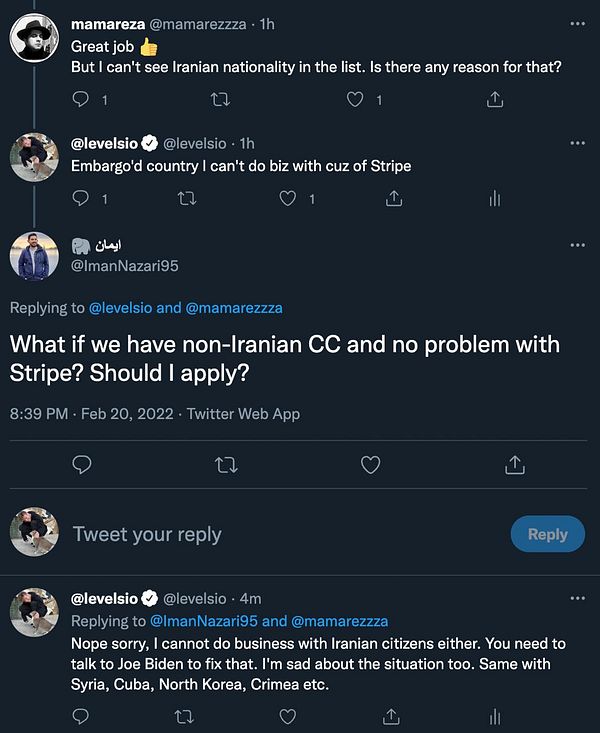Viewport: 600px width, 733px height.
Task: Share the non-Iranian CC main tweet
Action: tap(514, 464)
